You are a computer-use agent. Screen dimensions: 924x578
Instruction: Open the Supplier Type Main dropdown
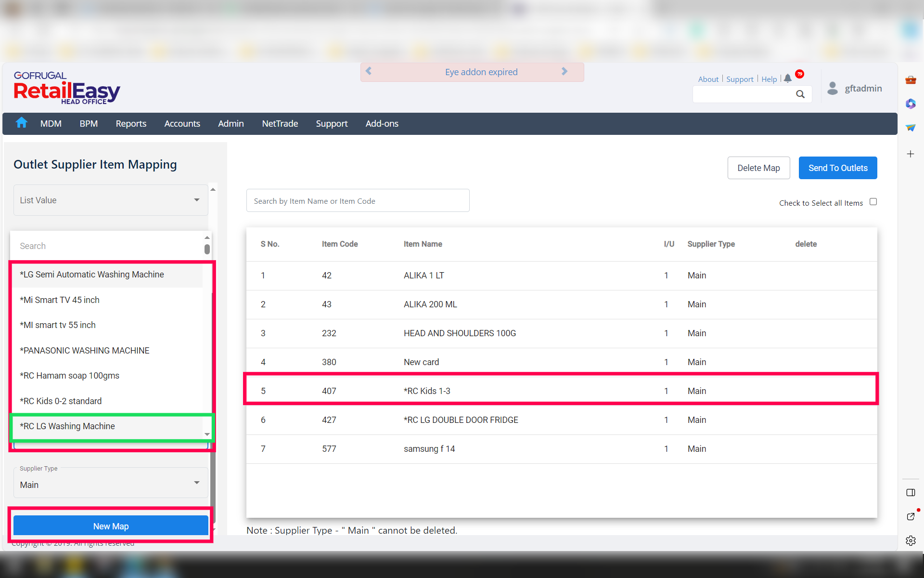pos(111,484)
